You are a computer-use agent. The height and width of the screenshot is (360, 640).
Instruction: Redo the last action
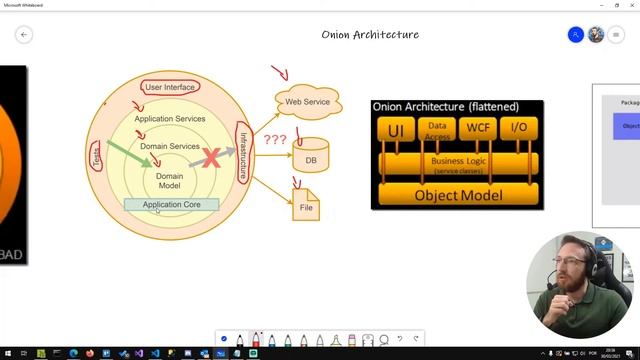tap(416, 339)
